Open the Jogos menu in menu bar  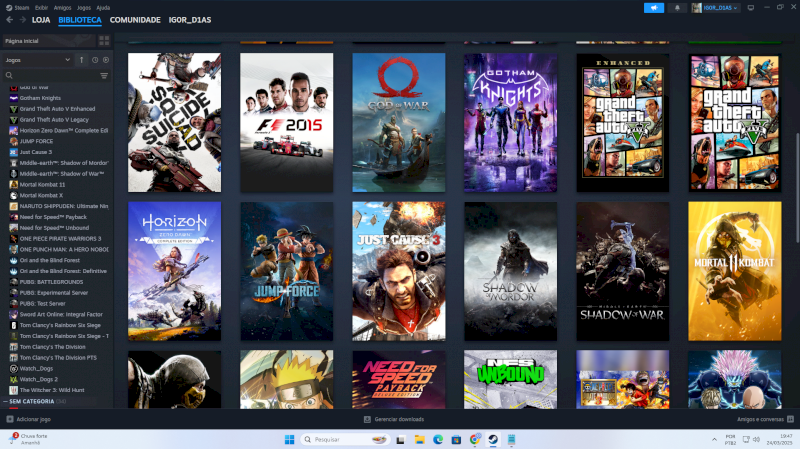84,8
